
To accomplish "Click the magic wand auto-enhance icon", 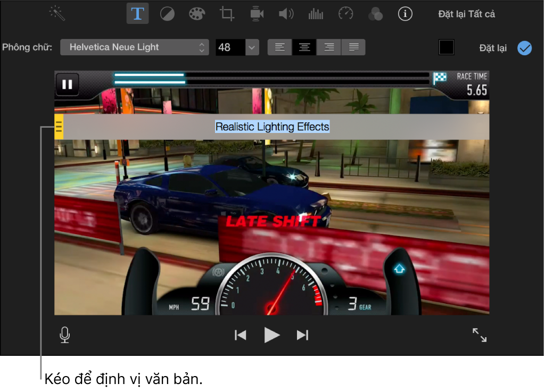I will click(57, 13).
